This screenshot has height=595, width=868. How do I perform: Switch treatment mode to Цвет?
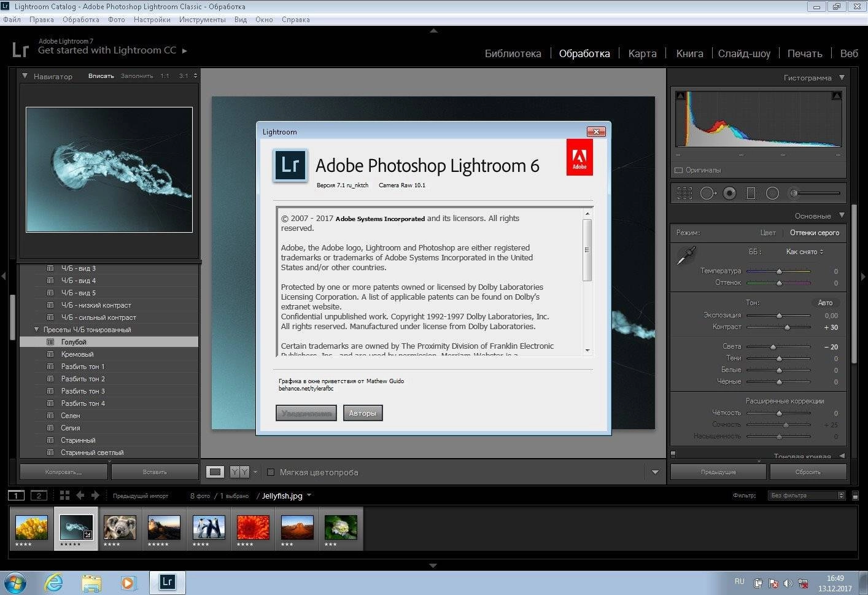click(x=768, y=233)
